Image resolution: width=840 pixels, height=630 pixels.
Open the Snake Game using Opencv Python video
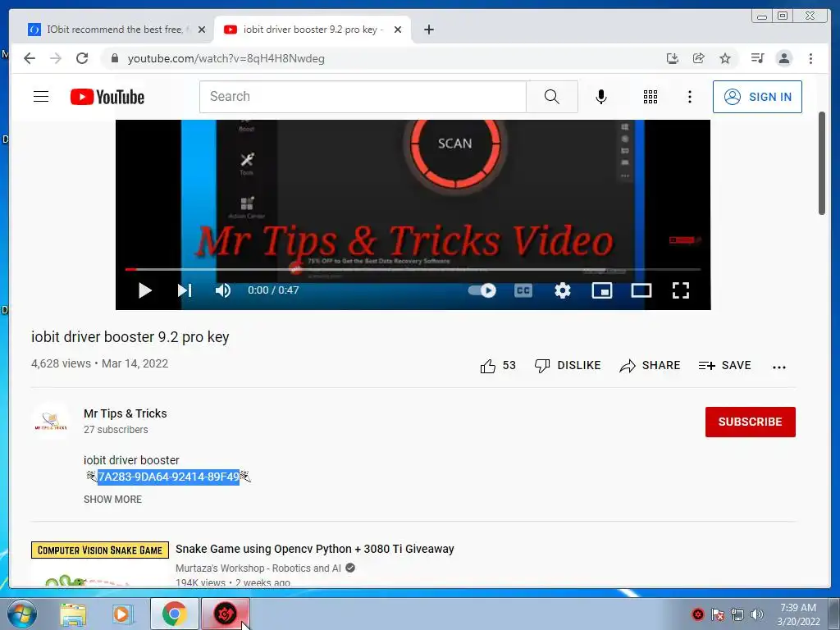tap(315, 549)
